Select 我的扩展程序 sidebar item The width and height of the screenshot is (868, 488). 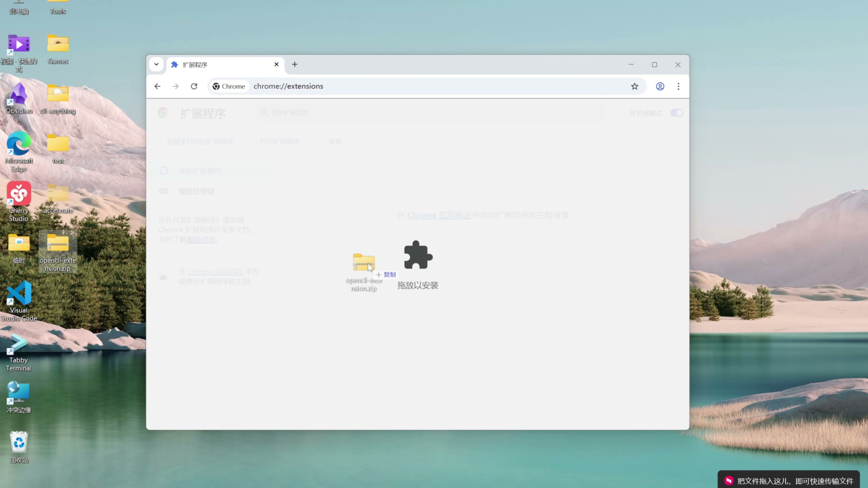click(200, 171)
